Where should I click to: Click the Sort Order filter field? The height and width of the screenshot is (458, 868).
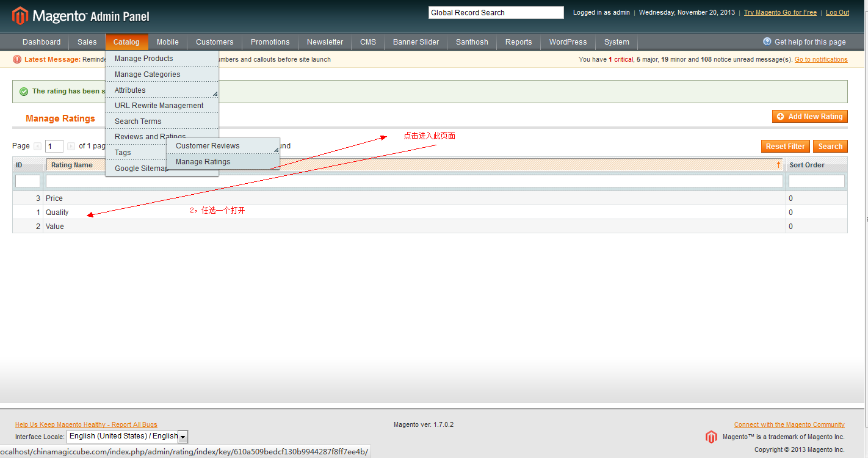817,181
